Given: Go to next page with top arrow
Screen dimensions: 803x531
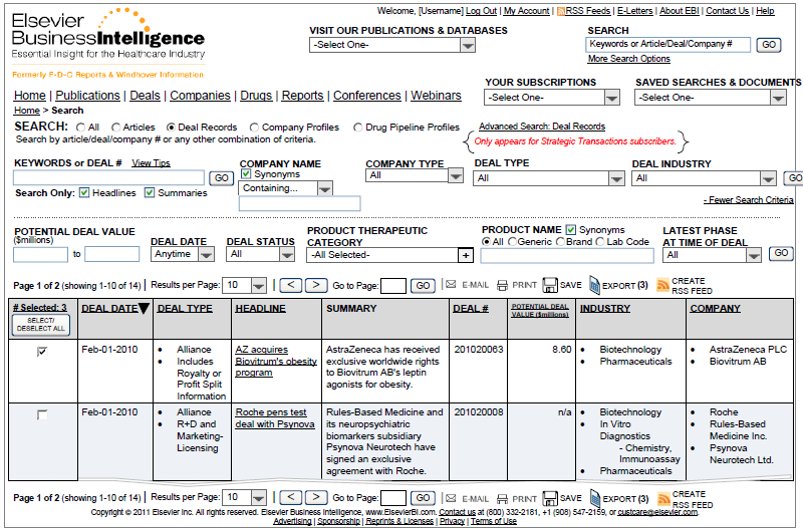Looking at the screenshot, I should coord(316,285).
